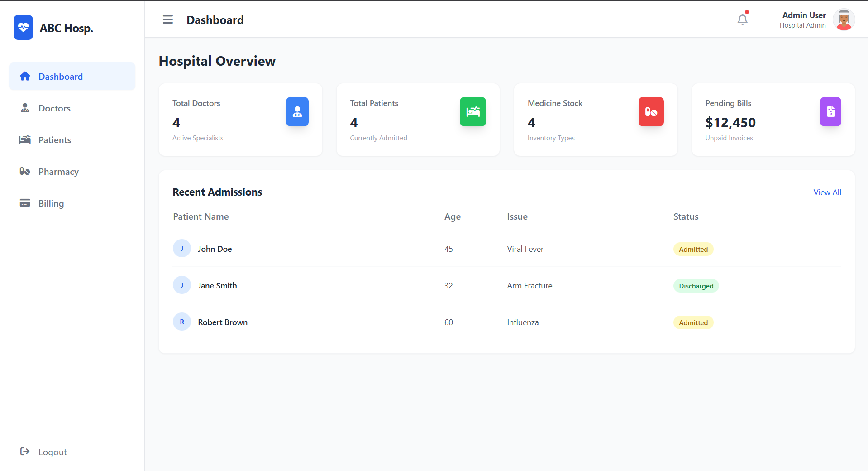Select the Dashboard menu item

(x=61, y=76)
